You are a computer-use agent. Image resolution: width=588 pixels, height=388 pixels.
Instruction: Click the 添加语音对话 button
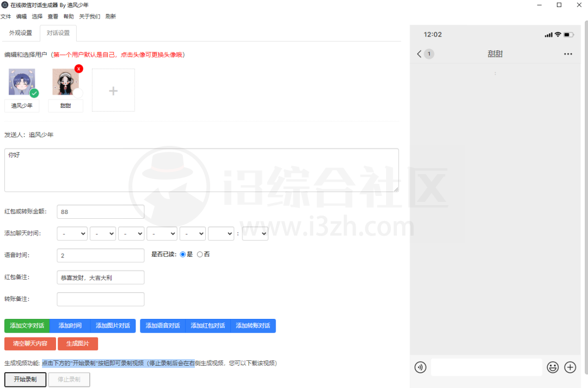163,326
